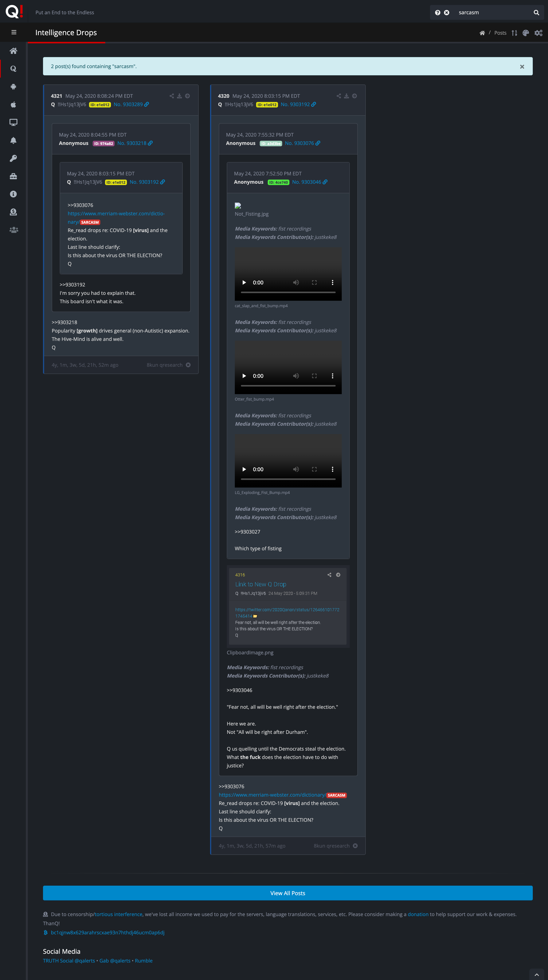Screen dimensions: 548x980
Task: Share post 4320
Action: tap(339, 96)
